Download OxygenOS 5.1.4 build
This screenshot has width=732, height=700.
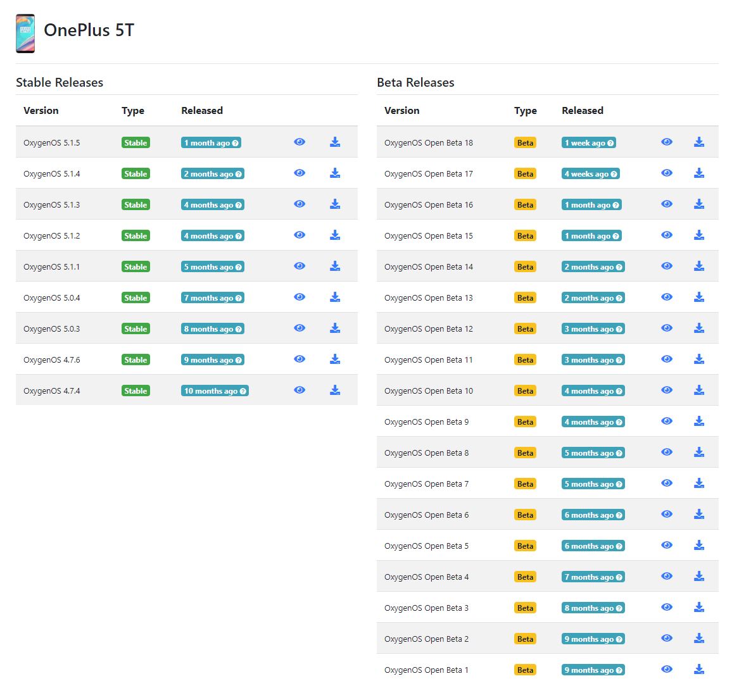[x=335, y=173]
